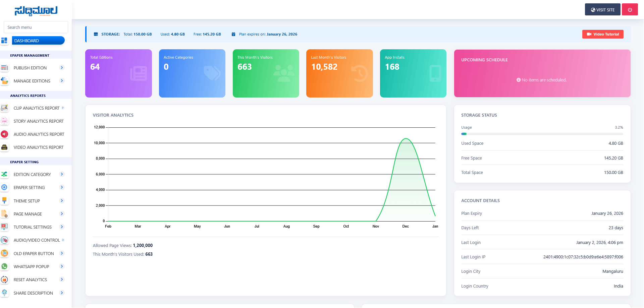This screenshot has width=644, height=308.
Task: Click the Visit Site button
Action: click(x=602, y=9)
